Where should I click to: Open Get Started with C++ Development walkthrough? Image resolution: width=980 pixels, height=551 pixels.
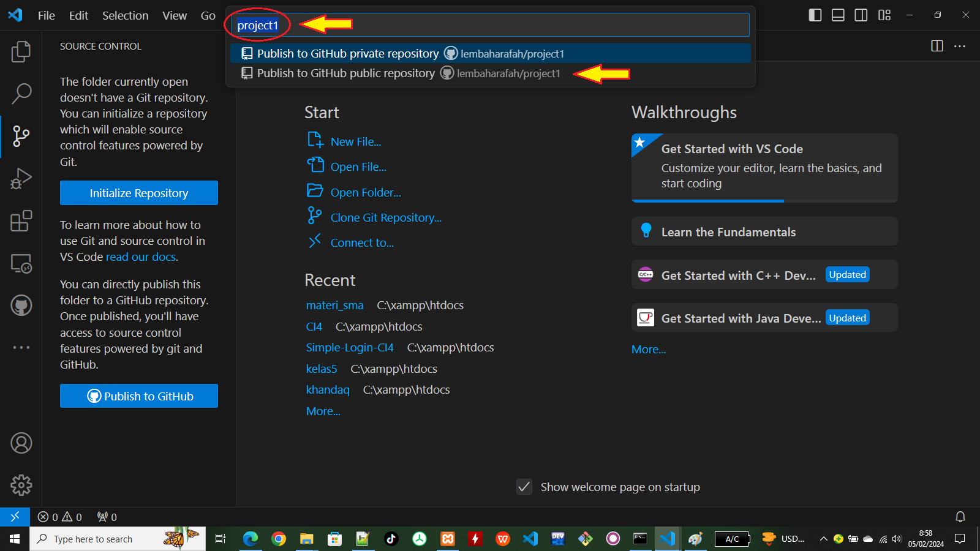tap(764, 275)
